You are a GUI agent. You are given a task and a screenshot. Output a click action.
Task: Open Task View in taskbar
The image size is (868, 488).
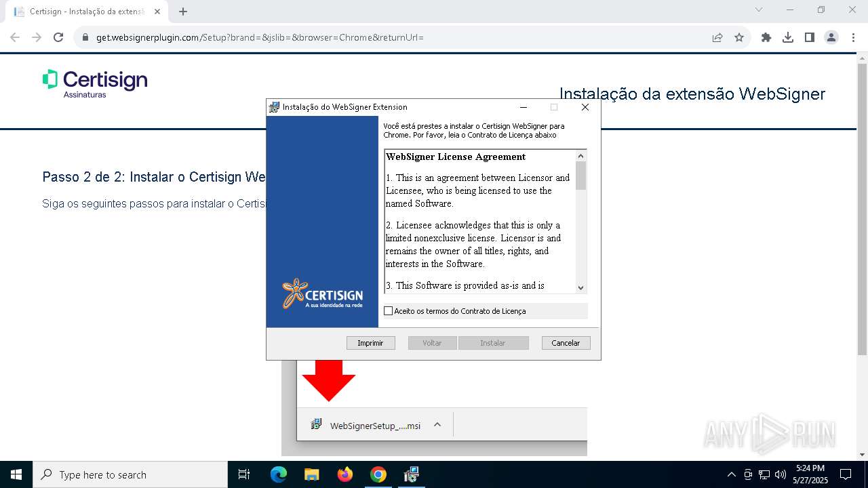click(244, 474)
